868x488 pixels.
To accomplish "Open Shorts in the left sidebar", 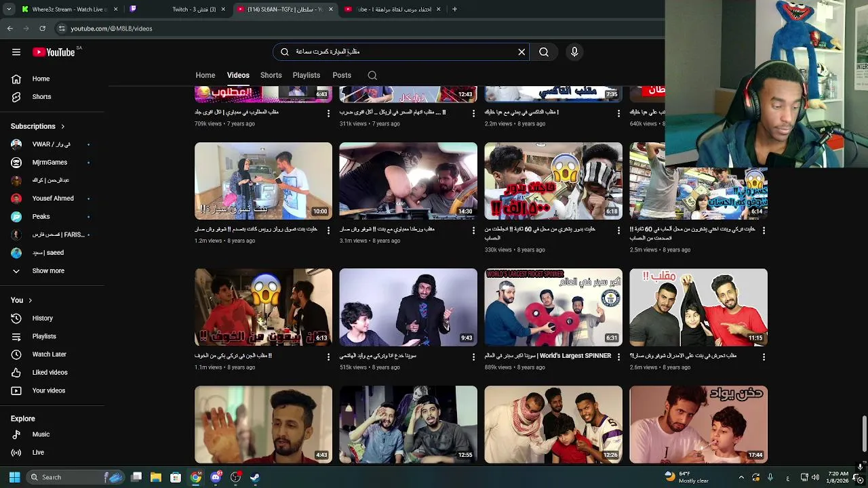I will [x=41, y=97].
